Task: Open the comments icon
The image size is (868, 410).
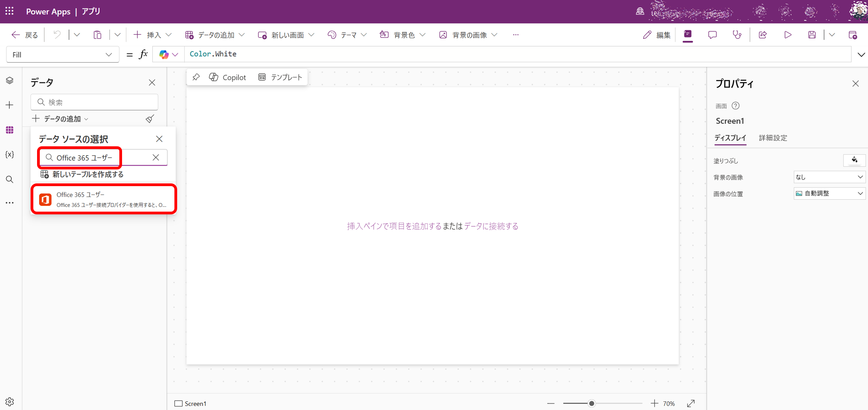Action: 712,35
